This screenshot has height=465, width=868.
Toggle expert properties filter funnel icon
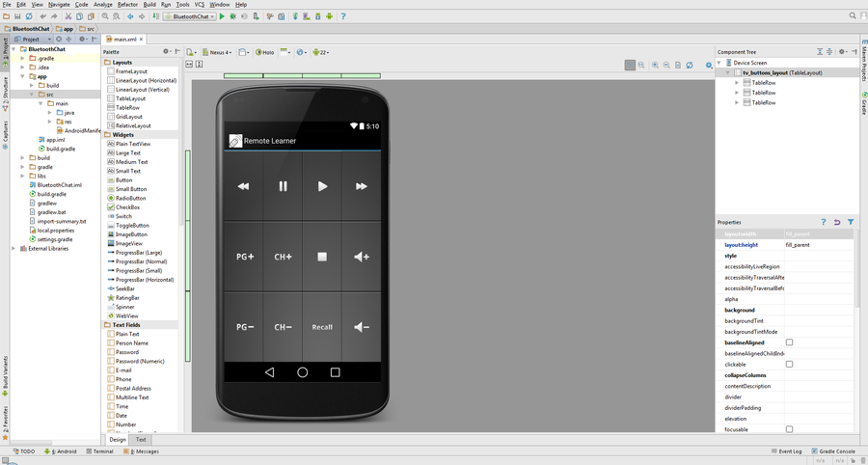(x=851, y=222)
